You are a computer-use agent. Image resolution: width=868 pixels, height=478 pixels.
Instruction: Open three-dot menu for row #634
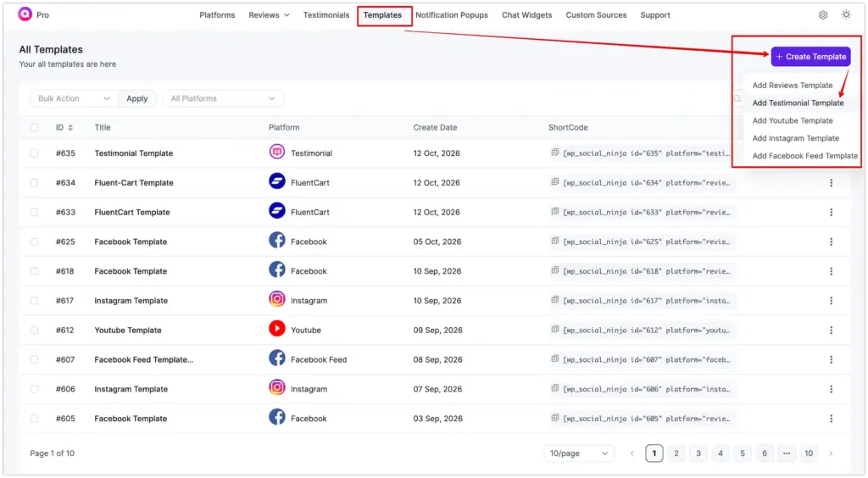click(831, 182)
